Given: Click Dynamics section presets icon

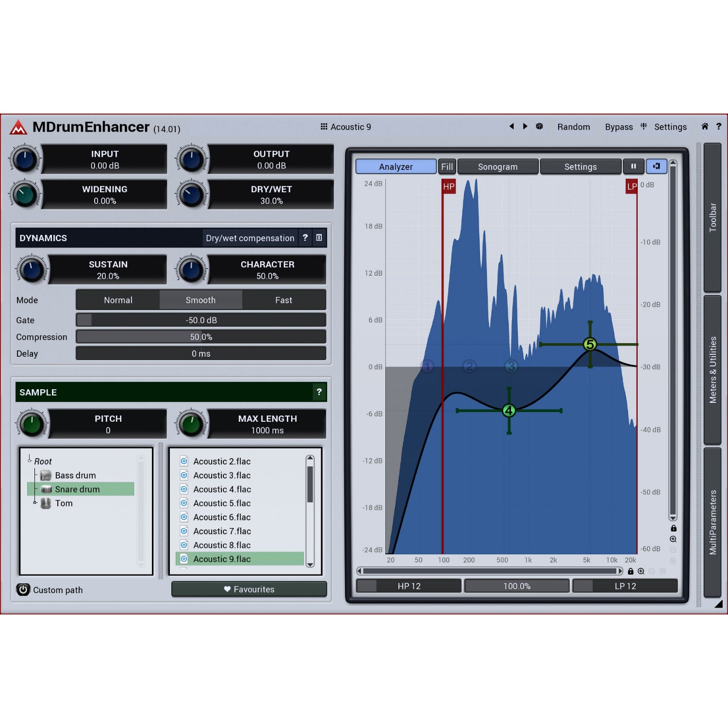Looking at the screenshot, I should (x=319, y=237).
